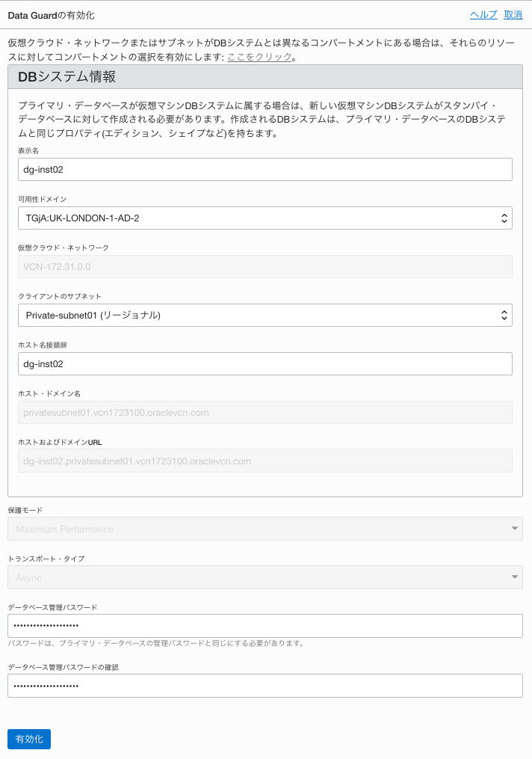Click the ホスト・ドメイン名 field

click(x=265, y=412)
